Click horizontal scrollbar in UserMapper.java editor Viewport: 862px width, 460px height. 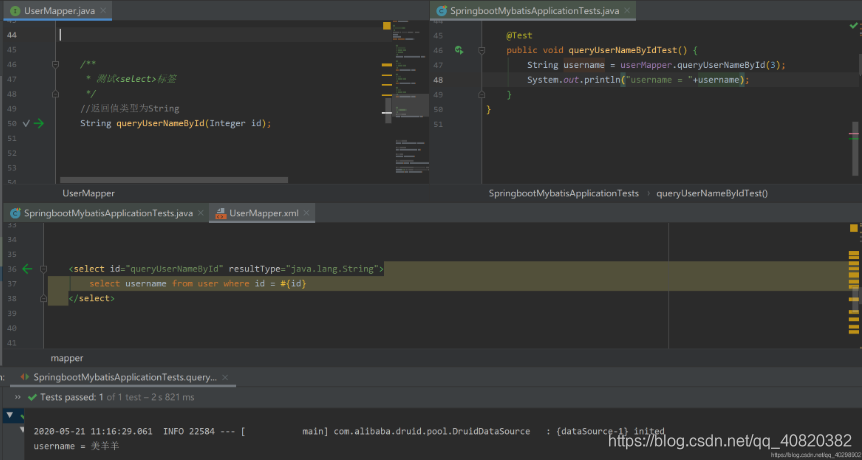pyautogui.click(x=174, y=180)
